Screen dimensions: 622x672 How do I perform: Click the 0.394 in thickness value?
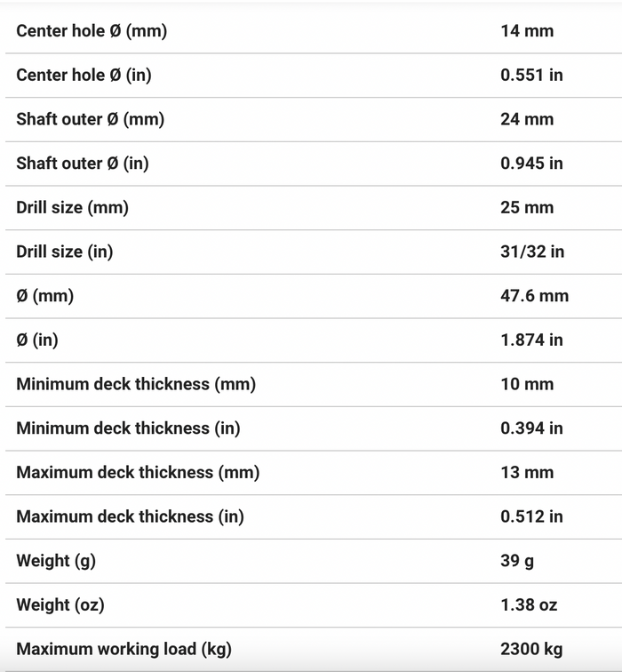(x=531, y=428)
